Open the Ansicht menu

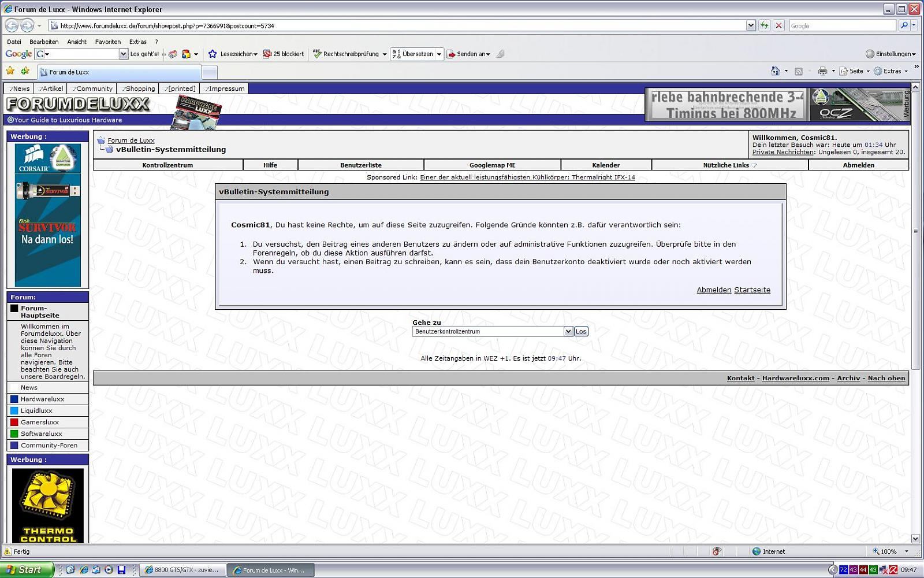(77, 42)
